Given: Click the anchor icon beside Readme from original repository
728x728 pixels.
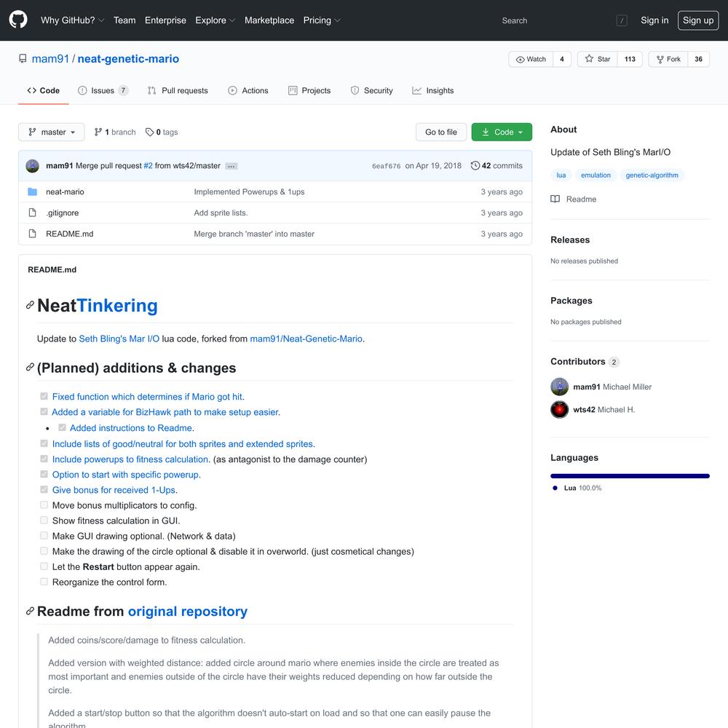Looking at the screenshot, I should (30, 611).
